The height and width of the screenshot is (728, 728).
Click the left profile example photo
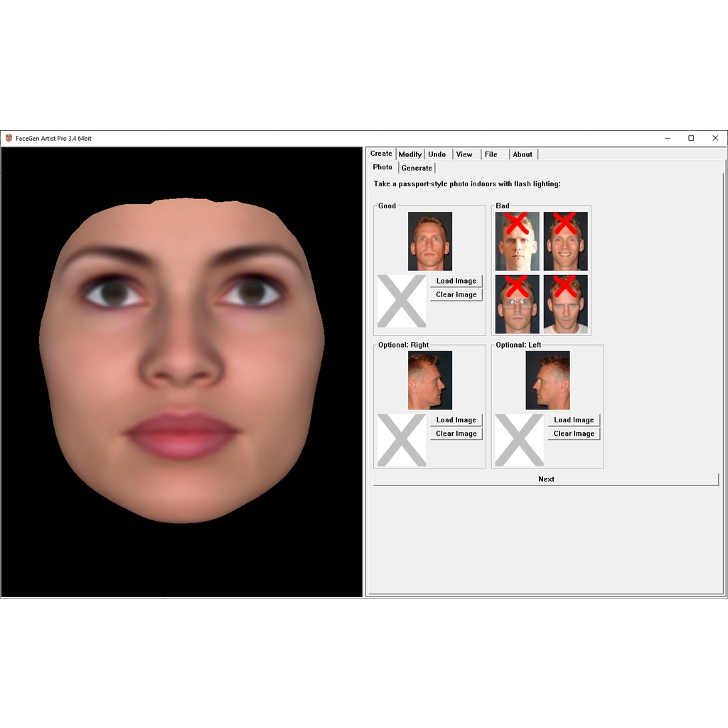[547, 380]
